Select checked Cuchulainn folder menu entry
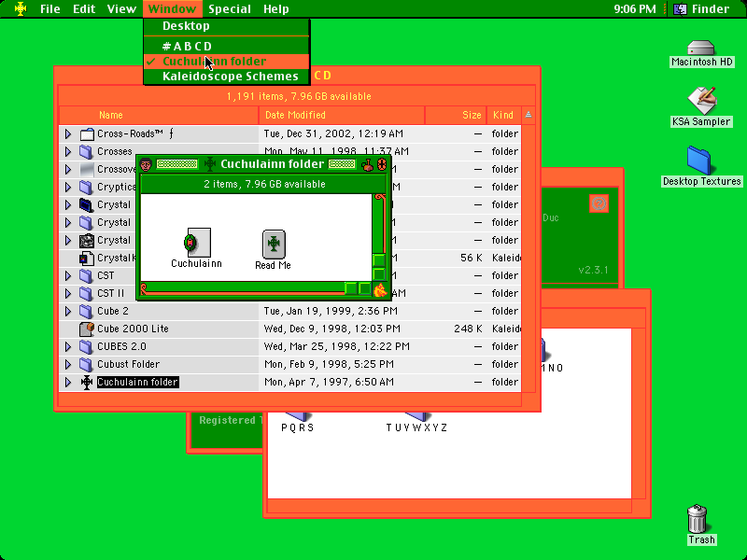Image resolution: width=747 pixels, height=560 pixels. pyautogui.click(x=226, y=62)
